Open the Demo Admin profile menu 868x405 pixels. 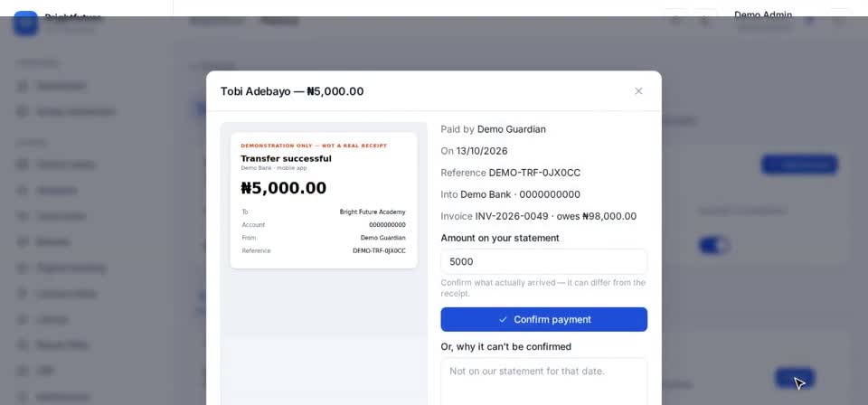point(763,19)
